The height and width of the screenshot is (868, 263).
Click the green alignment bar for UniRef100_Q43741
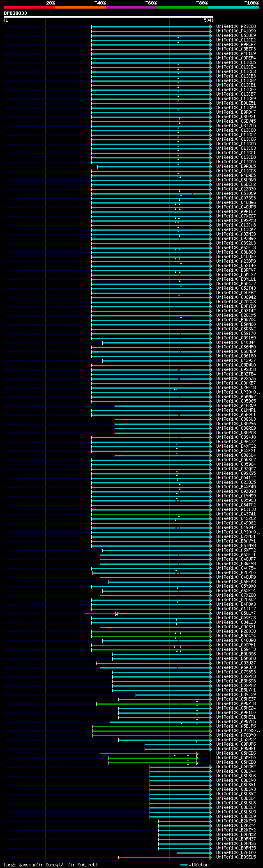[x=151, y=514]
